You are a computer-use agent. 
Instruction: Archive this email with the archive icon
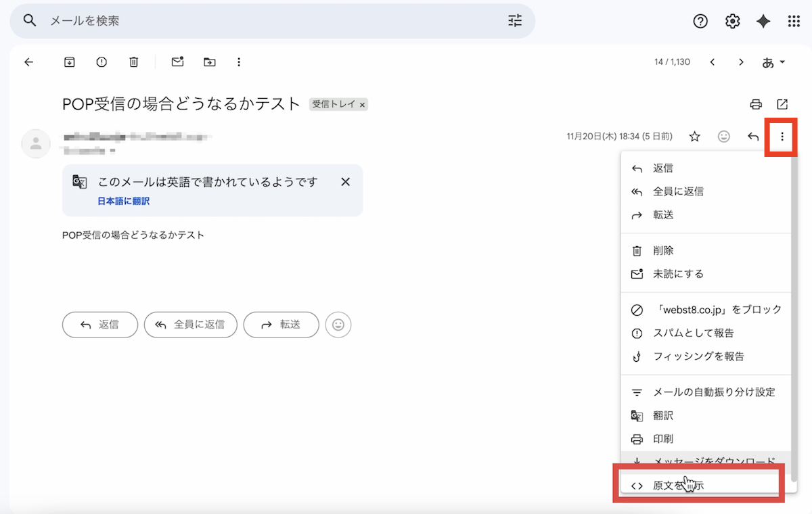tap(69, 62)
